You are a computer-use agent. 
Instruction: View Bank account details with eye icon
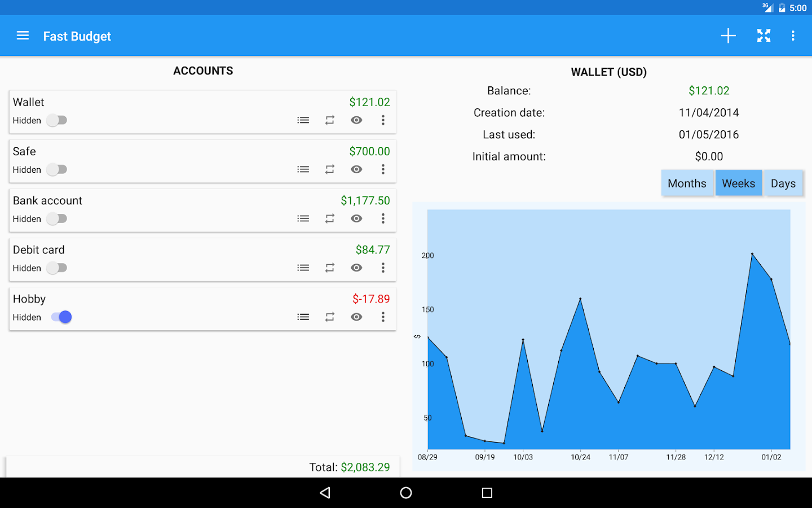pos(356,218)
